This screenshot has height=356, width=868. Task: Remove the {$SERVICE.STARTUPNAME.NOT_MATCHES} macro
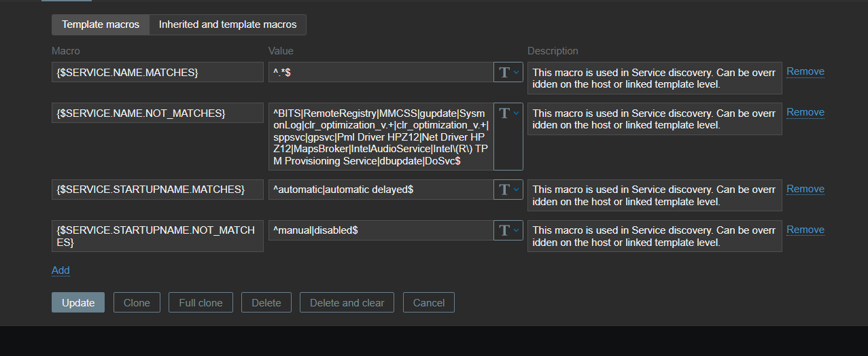pos(805,230)
